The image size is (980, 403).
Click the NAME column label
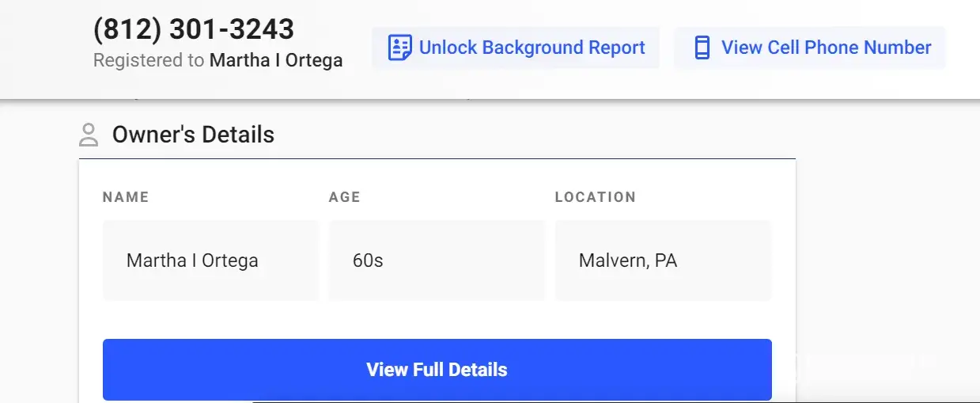coord(126,197)
